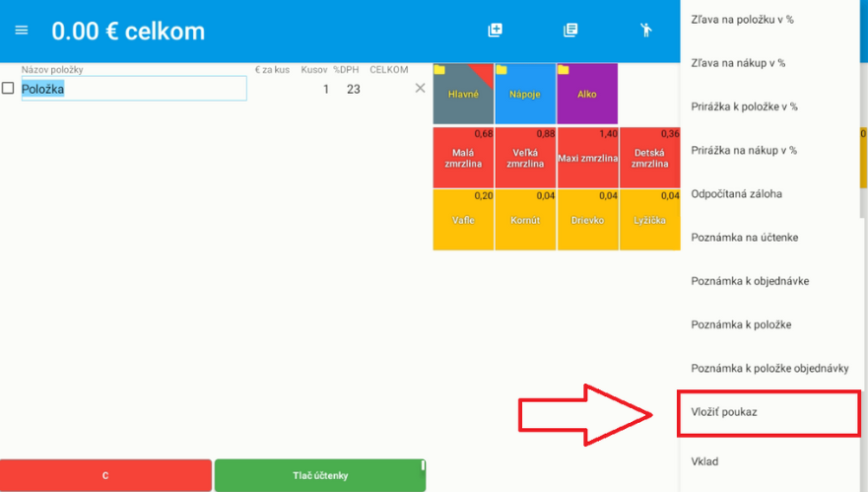Open the Nápoje category folder
Screen dimensions: 868x492
[525, 94]
